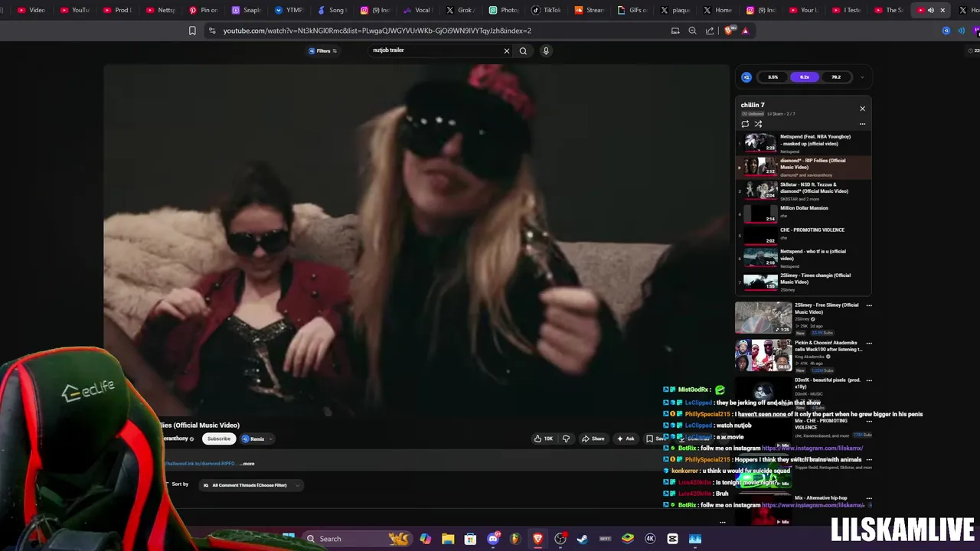Open site settings icon left of URL
This screenshot has width=980, height=551.
click(x=212, y=31)
